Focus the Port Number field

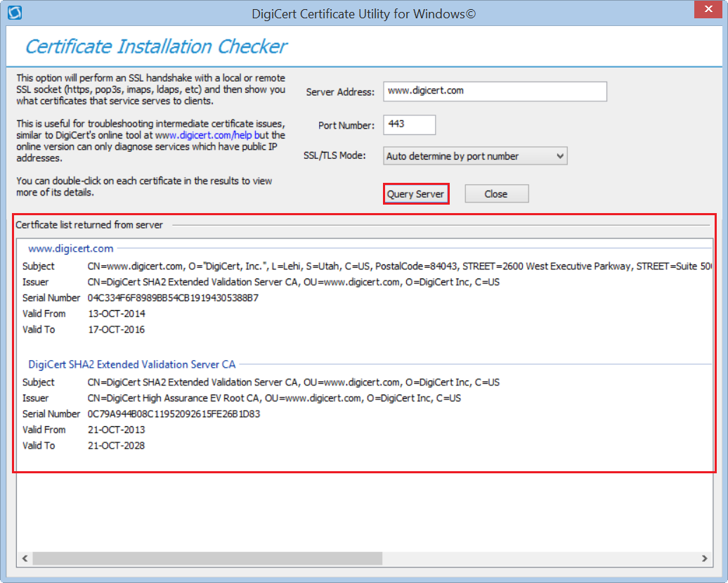(409, 124)
